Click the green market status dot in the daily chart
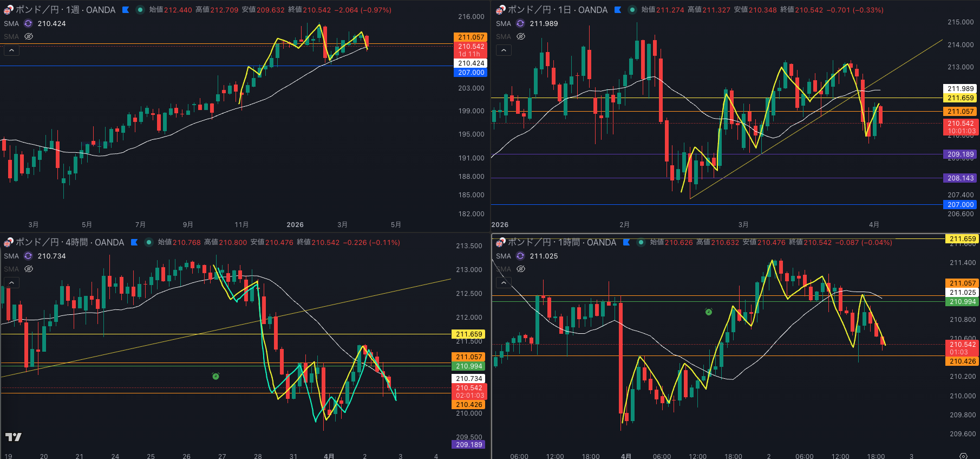 coord(632,10)
